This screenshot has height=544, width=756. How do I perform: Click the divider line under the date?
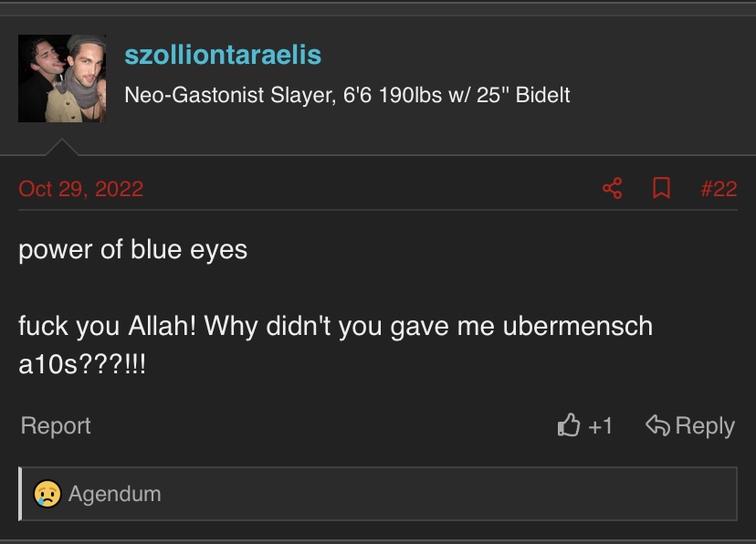pyautogui.click(x=378, y=210)
